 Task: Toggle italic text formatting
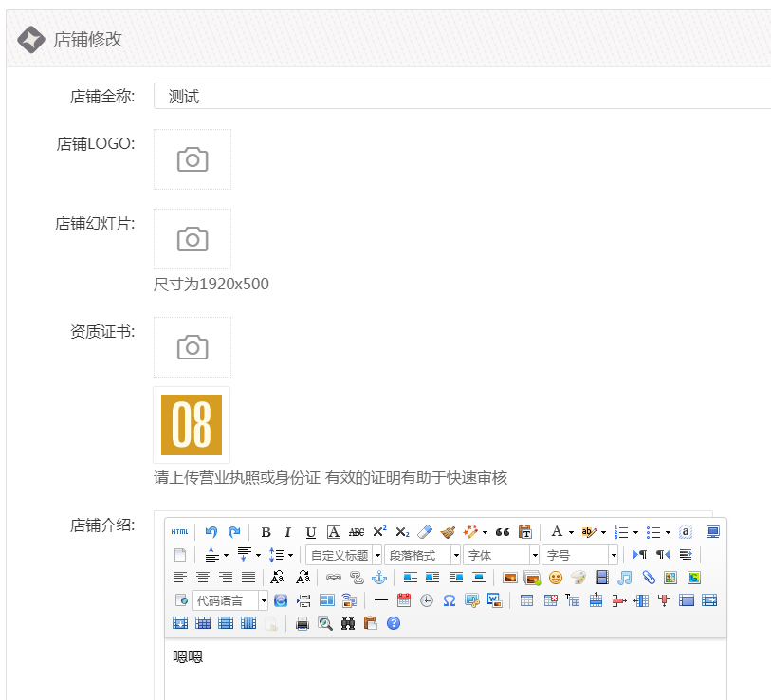288,532
